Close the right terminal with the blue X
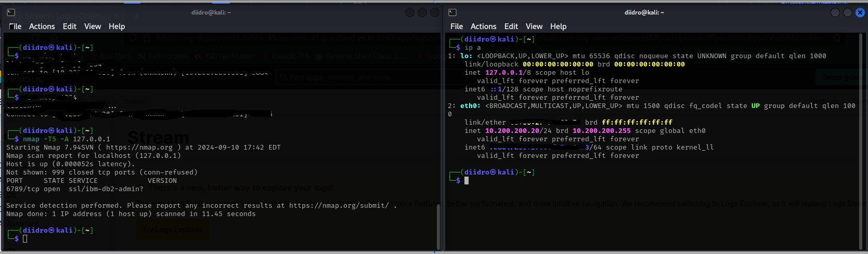Image resolution: width=868 pixels, height=254 pixels. [860, 12]
